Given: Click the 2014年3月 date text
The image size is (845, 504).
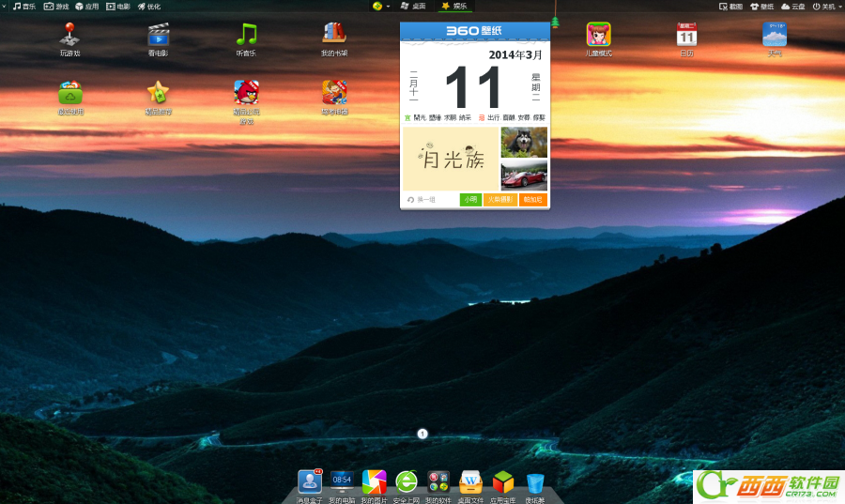Looking at the screenshot, I should coord(515,54).
